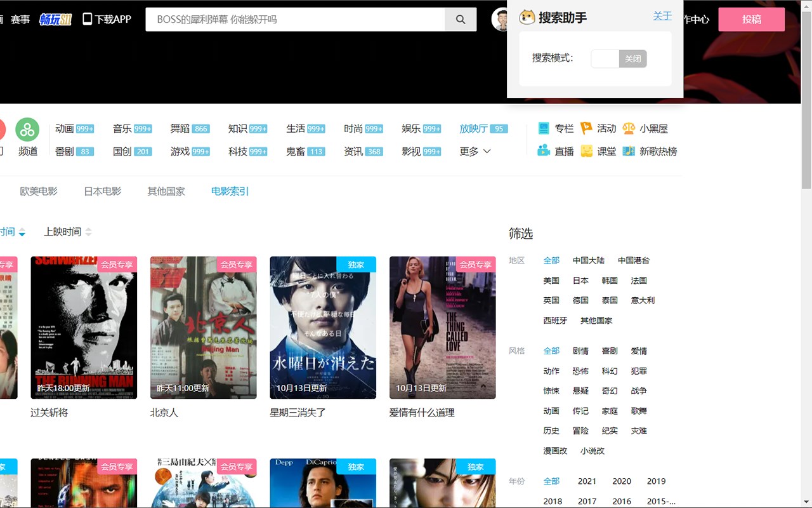Viewport: 812px width, 508px height.
Task: Open 新歌热榜 music chart icon
Action: coord(629,150)
